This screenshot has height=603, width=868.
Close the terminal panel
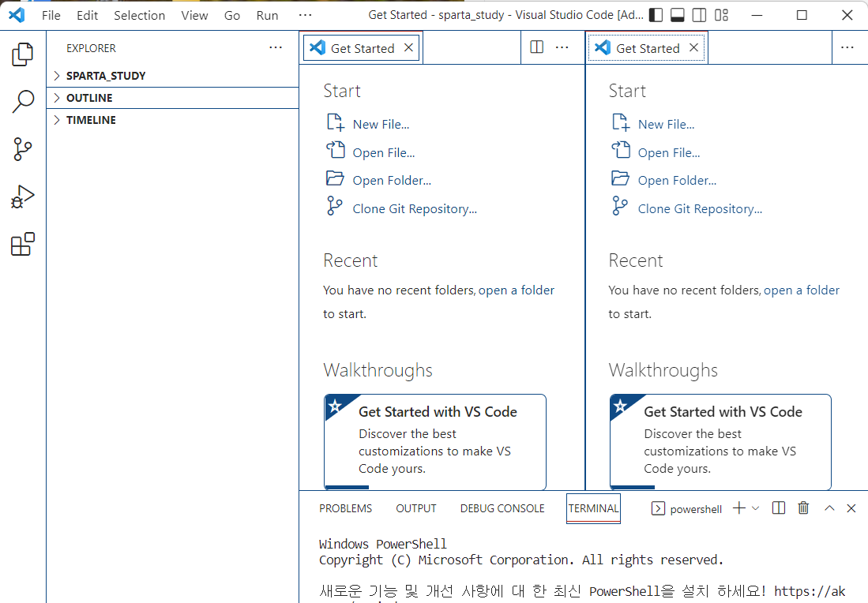851,507
